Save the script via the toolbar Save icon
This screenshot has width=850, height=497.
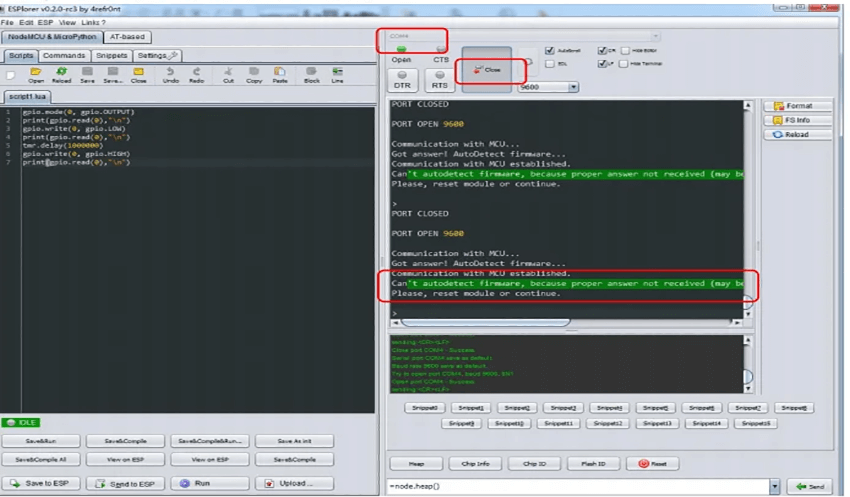click(x=87, y=75)
